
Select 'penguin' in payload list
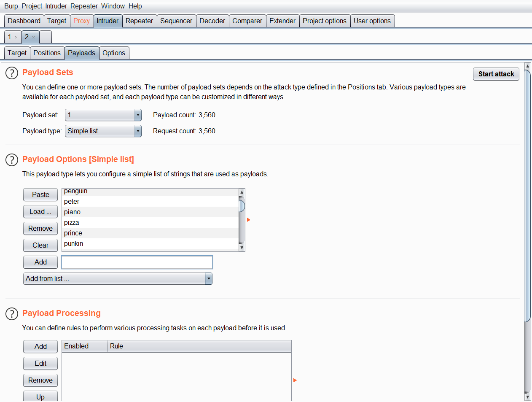[150, 192]
